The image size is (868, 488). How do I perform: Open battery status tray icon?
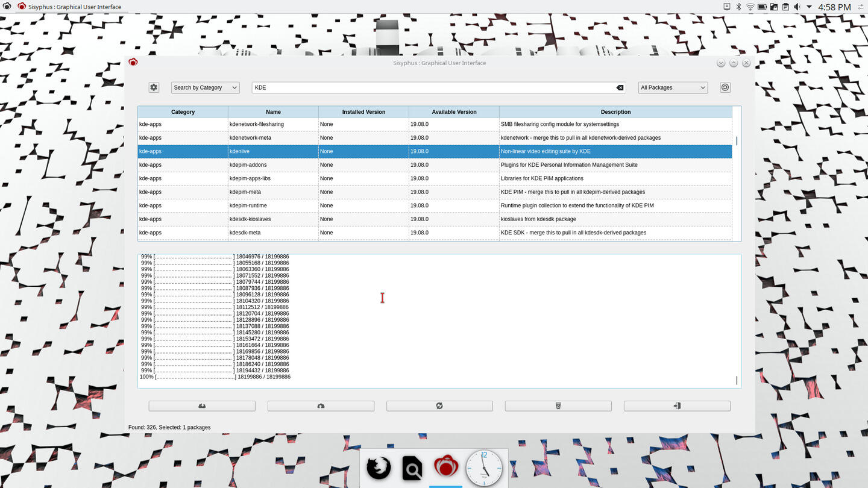[x=762, y=7]
